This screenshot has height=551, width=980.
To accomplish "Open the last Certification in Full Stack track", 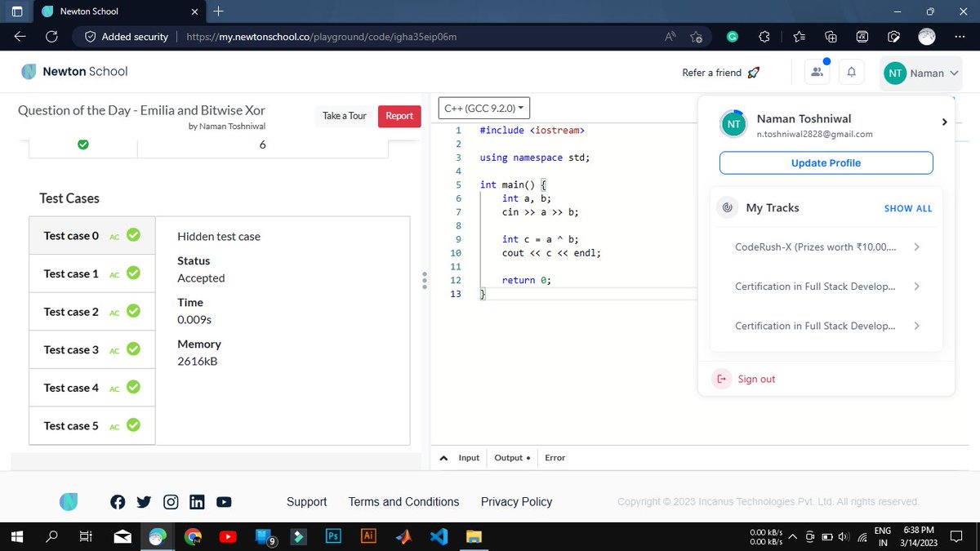I will [x=826, y=326].
